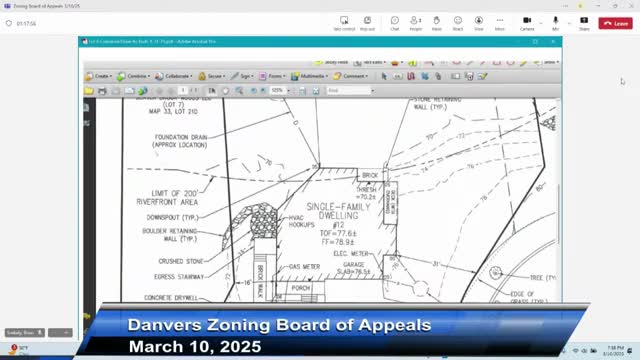Open Acrobat Create menu
This screenshot has width=640, height=360.
coord(98,76)
